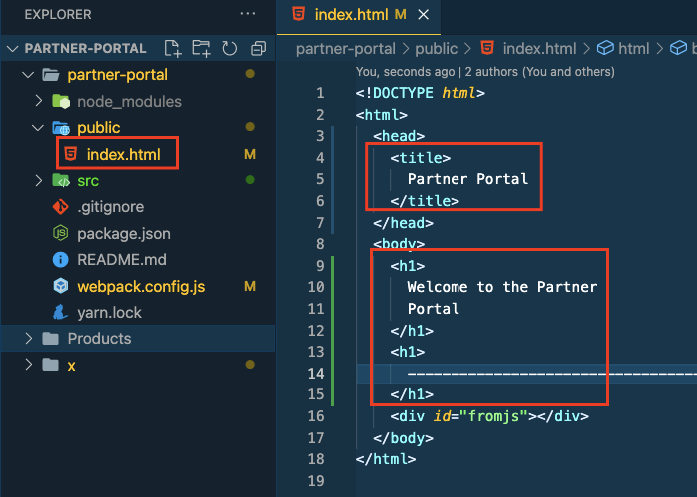This screenshot has width=697, height=497.
Task: Expand the node_modules folder chevron
Action: click(39, 101)
